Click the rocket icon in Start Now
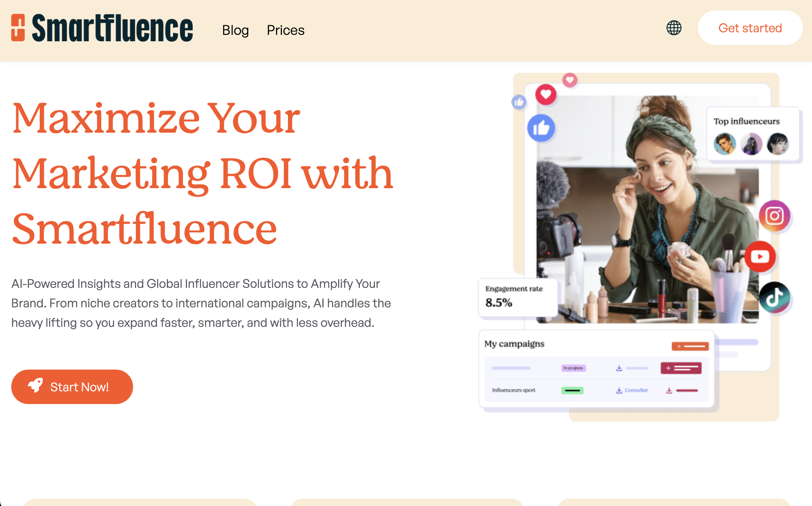 point(36,385)
